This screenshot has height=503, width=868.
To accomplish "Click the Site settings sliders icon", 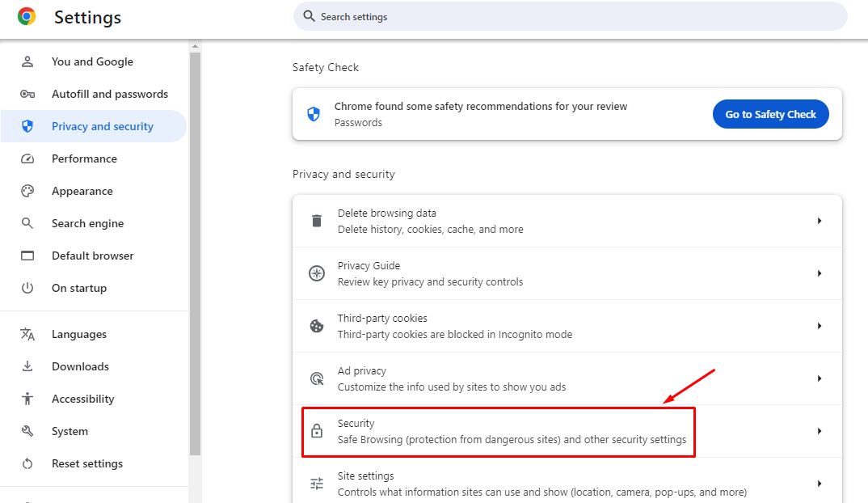I will click(317, 484).
